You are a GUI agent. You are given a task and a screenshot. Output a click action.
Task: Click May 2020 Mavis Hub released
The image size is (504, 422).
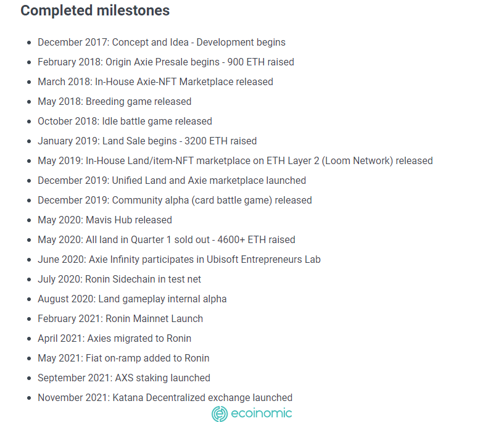click(105, 220)
